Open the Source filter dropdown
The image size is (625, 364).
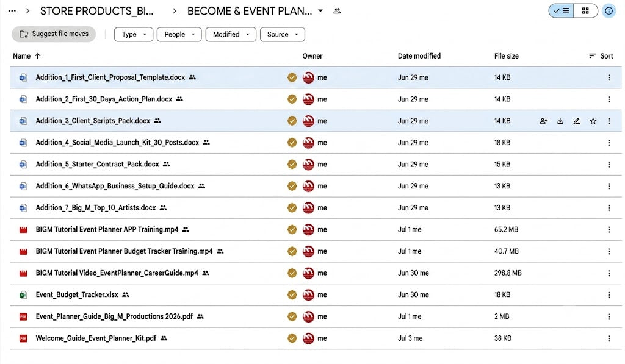283,34
